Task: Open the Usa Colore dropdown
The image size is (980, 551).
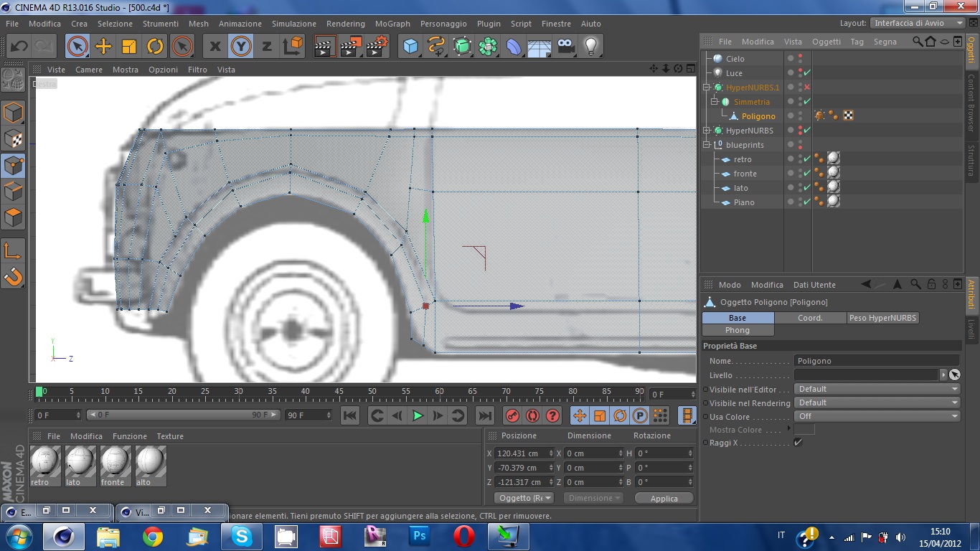Action: point(877,416)
